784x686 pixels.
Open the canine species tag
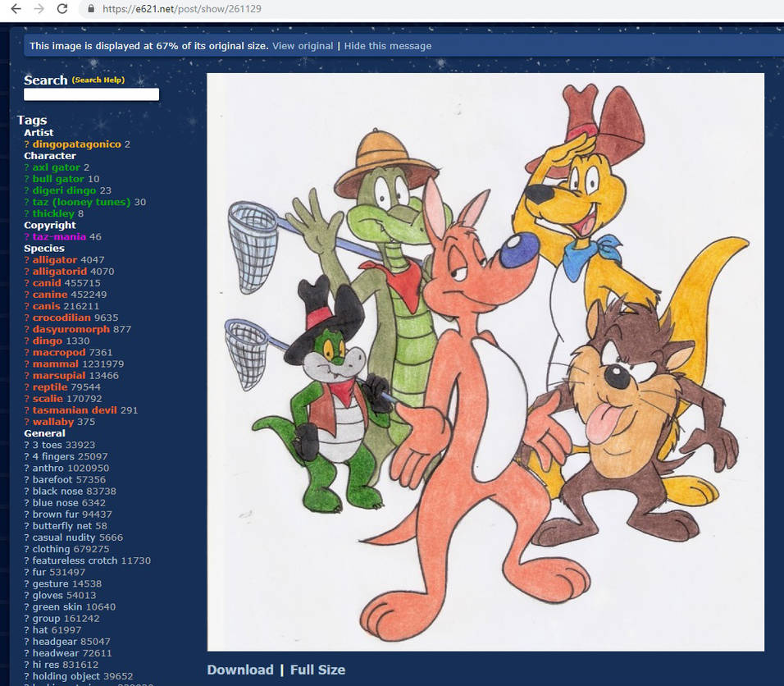click(x=50, y=295)
